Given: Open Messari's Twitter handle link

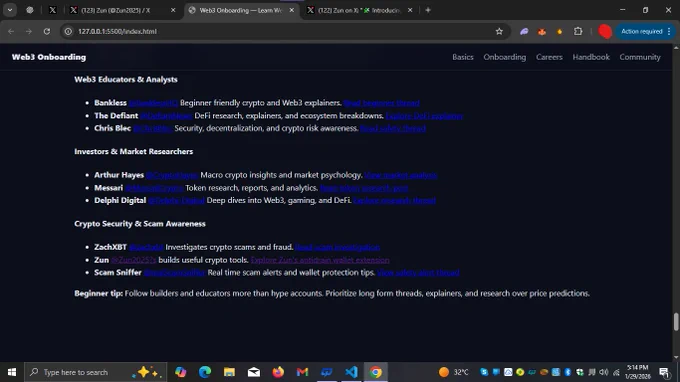Looking at the screenshot, I should (154, 188).
